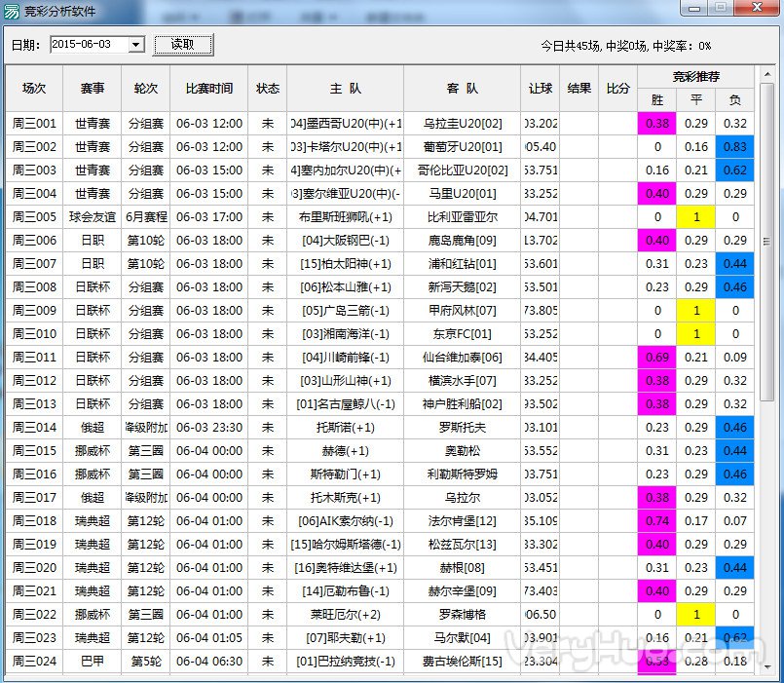
Task: Click the magenta 0.69 cell in row 周三011
Action: coord(657,358)
